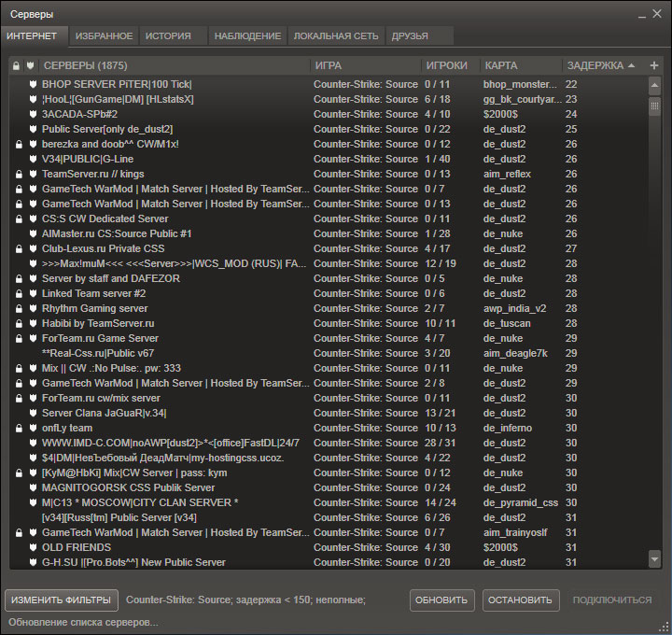Click lock icon on Club-Lexus.ru Private CSS row
The width and height of the screenshot is (672, 635).
coord(19,248)
